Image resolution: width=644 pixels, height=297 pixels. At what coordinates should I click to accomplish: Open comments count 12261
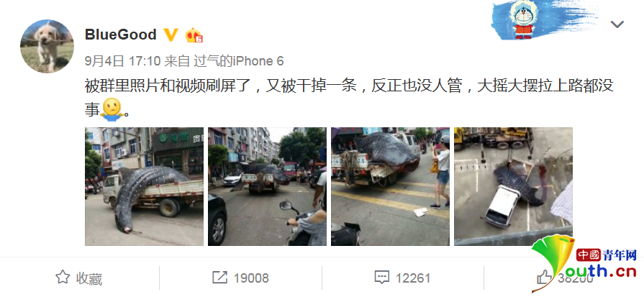[413, 278]
